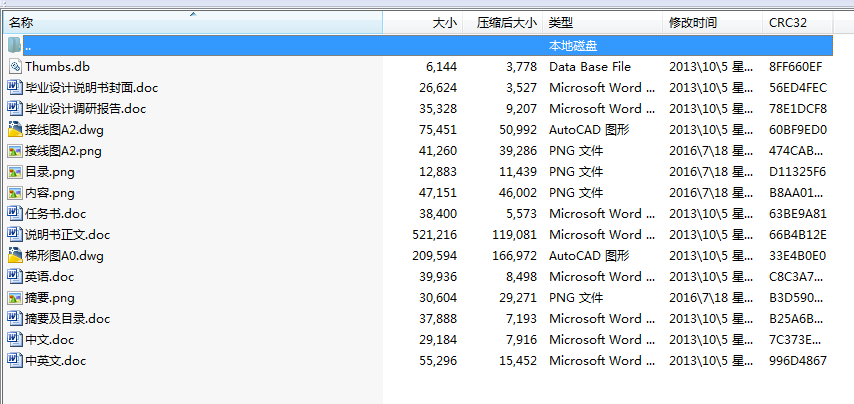Click size value 521,216
854x404 pixels.
tap(435, 235)
